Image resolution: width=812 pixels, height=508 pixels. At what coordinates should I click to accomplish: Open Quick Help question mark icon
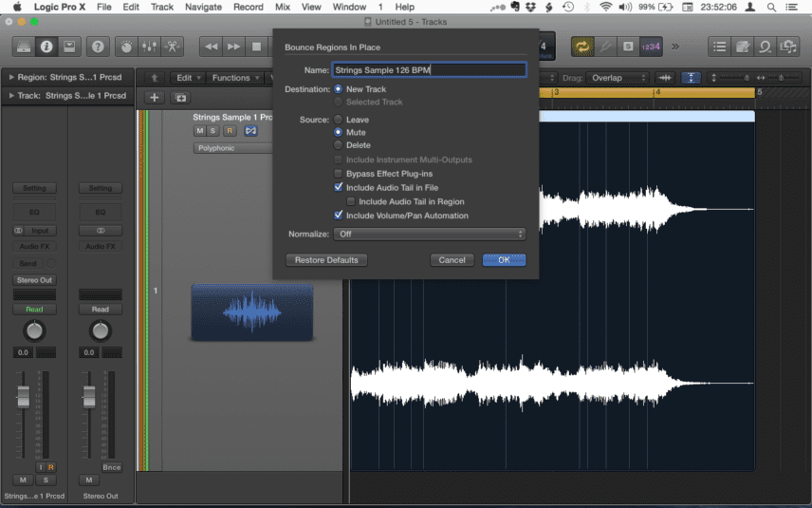tap(98, 47)
